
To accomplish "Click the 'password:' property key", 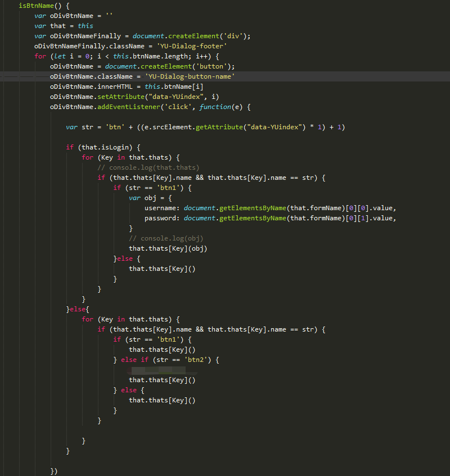I will [162, 218].
